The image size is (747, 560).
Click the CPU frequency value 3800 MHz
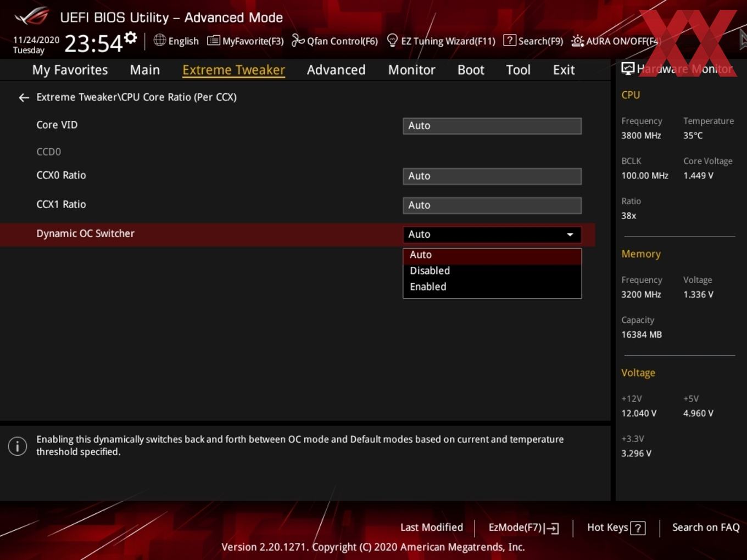point(641,135)
